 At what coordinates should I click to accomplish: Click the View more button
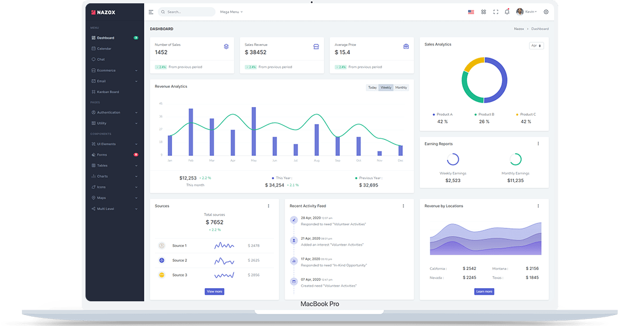214,291
